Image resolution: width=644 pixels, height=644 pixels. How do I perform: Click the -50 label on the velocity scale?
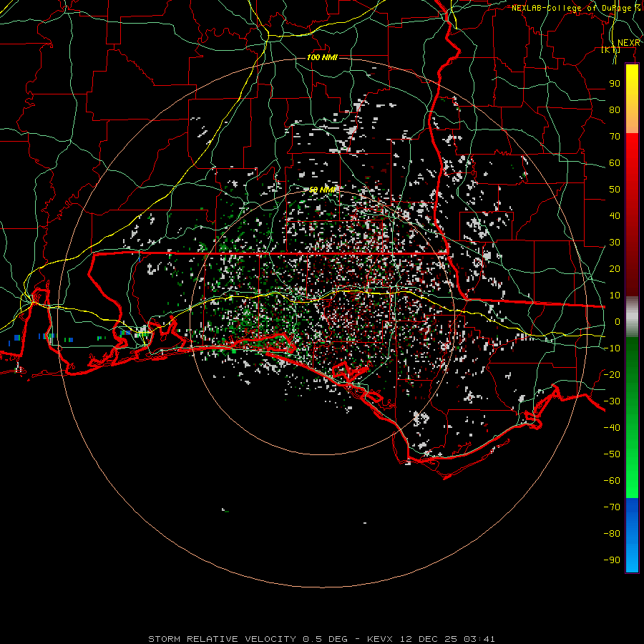point(612,454)
